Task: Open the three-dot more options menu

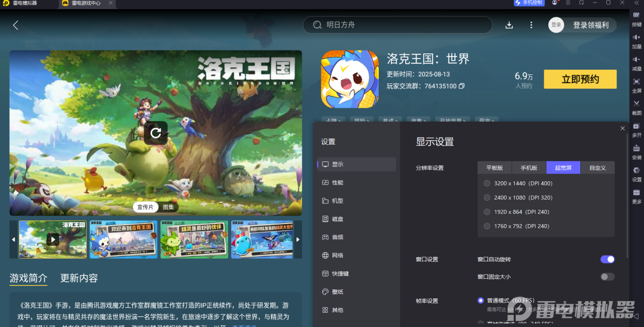Action: click(x=531, y=25)
